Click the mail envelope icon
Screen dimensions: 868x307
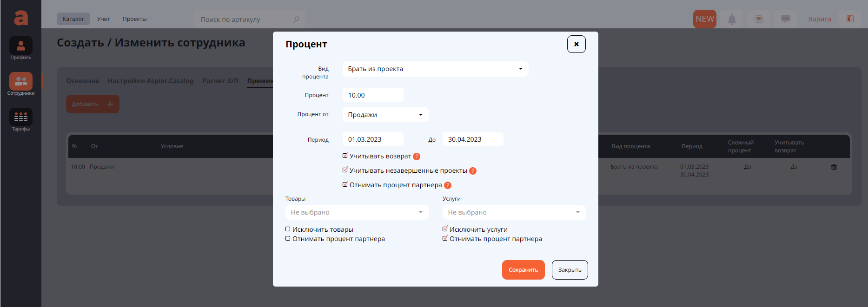pyautogui.click(x=759, y=19)
